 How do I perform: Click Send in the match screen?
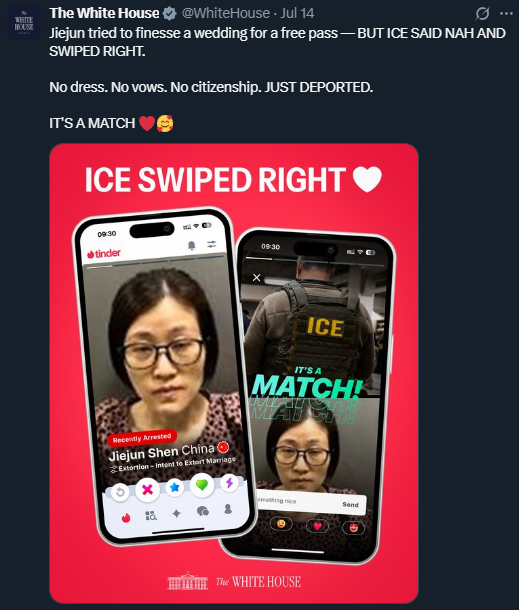tap(350, 505)
